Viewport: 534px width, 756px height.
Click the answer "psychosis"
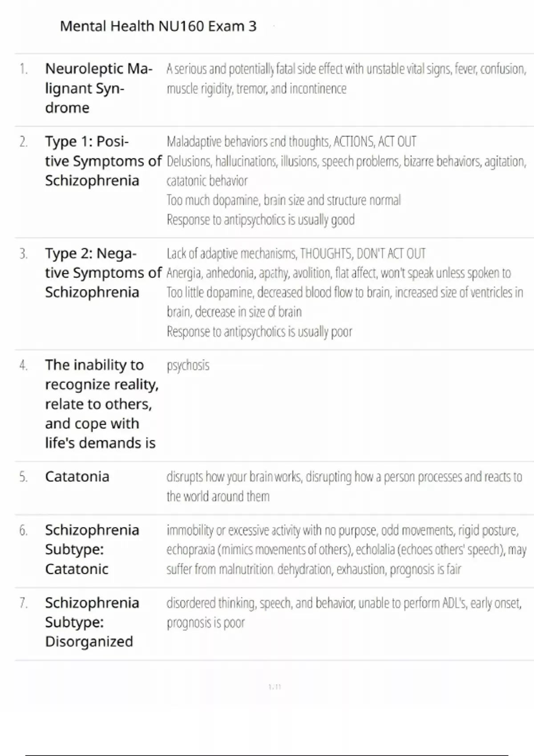(188, 365)
